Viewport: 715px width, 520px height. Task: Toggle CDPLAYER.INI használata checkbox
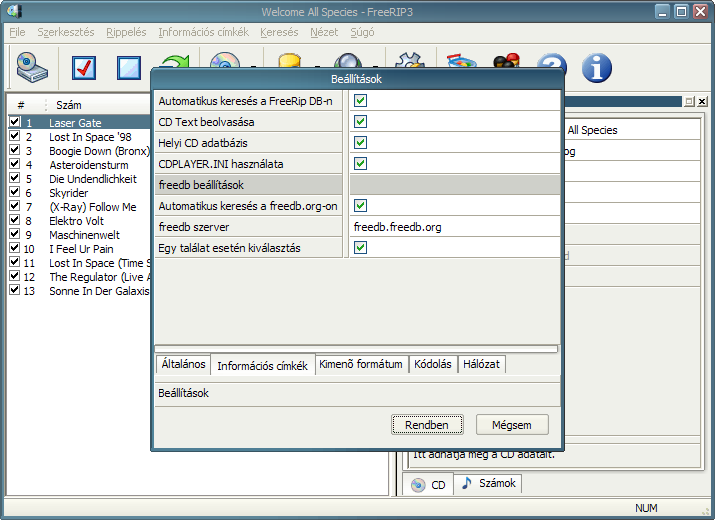(x=360, y=163)
